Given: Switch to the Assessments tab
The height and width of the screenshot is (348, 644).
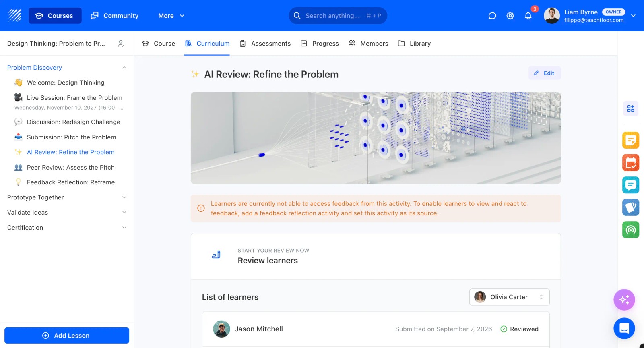Looking at the screenshot, I should pyautogui.click(x=265, y=43).
